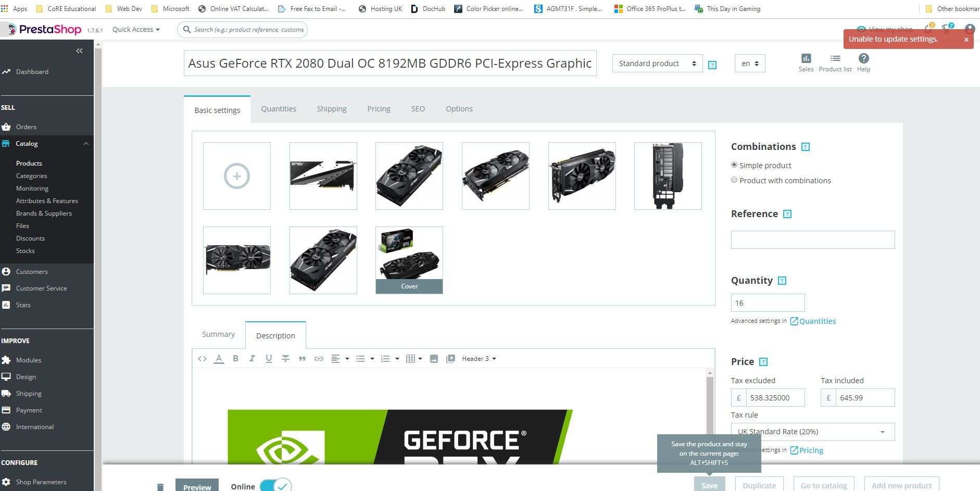980x491 pixels.
Task: Click the Reference input field
Action: pos(812,240)
